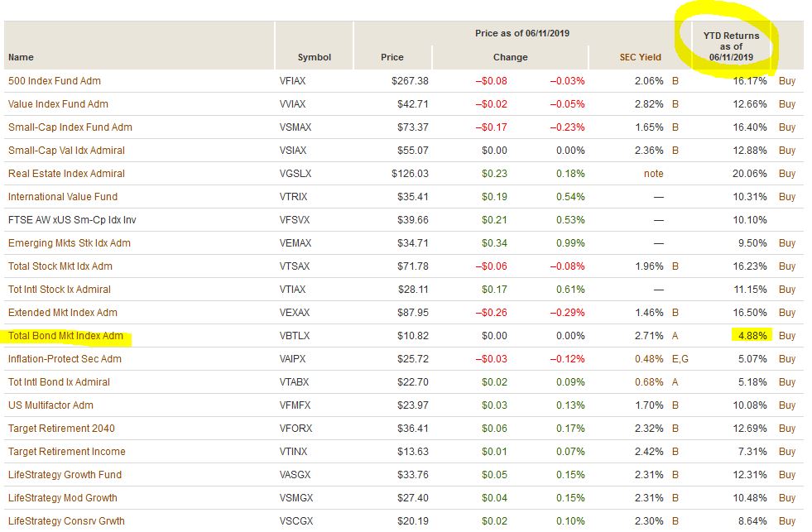Select the VBTLX symbol cell

(295, 336)
